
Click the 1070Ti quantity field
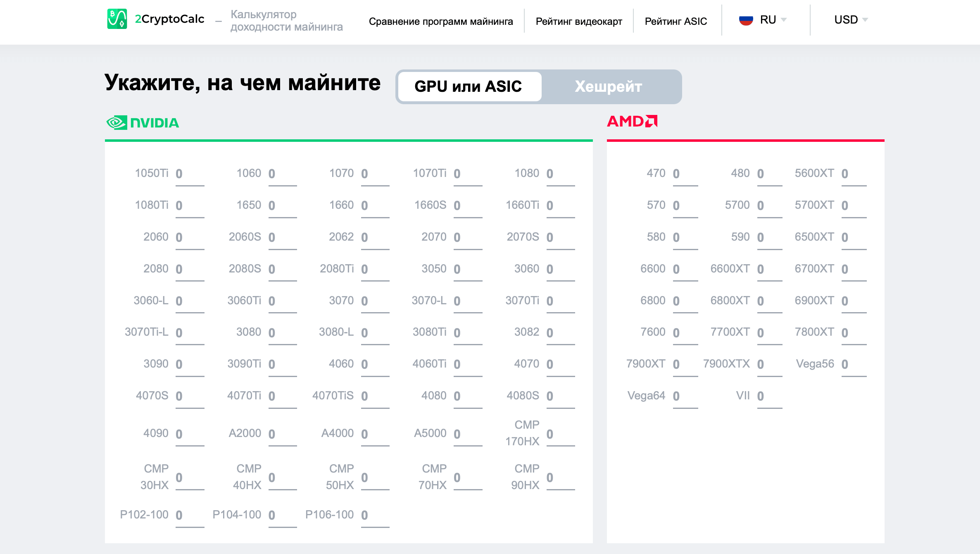click(468, 174)
